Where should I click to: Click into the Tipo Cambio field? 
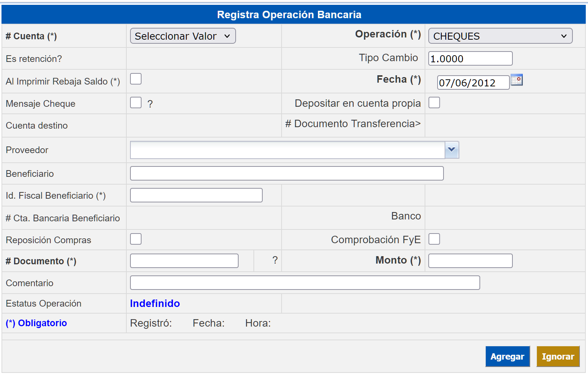tap(470, 59)
